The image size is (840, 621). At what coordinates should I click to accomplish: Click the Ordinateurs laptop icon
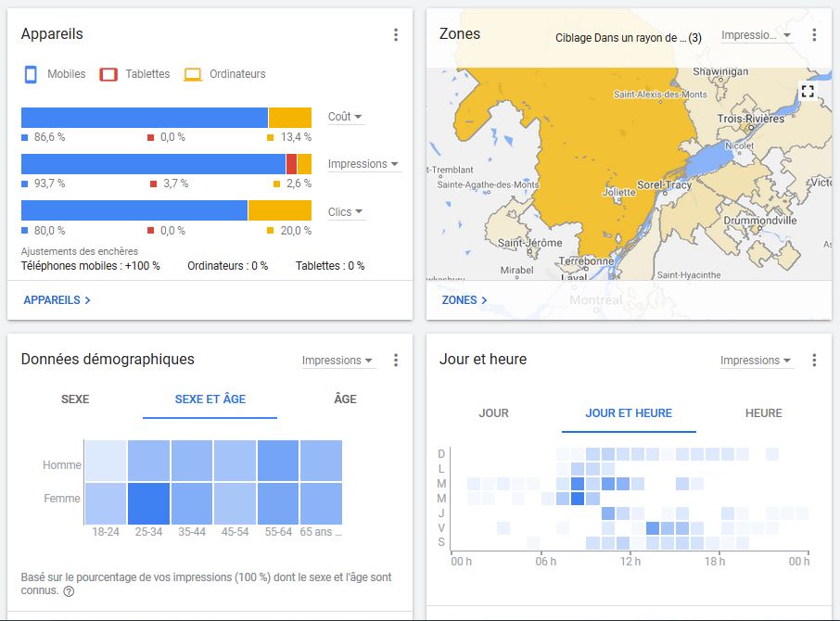[193, 74]
